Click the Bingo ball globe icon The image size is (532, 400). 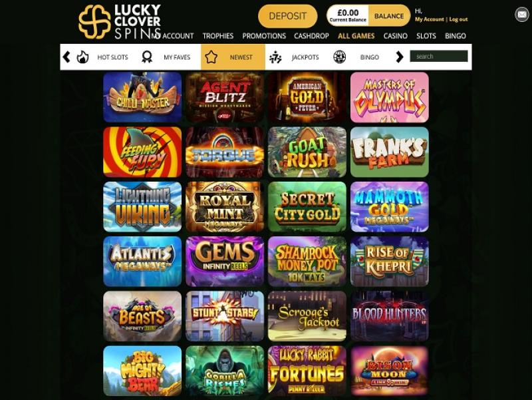[x=339, y=57]
